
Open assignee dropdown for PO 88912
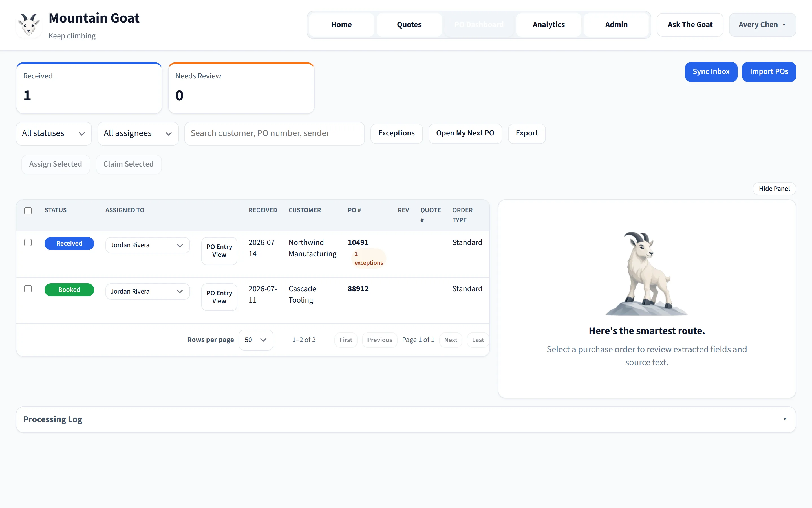(x=147, y=291)
